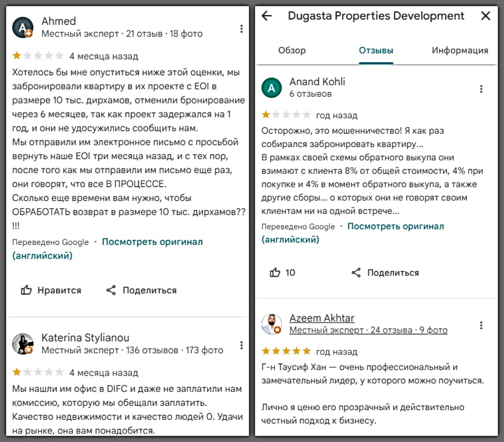Open the three-dot menu on Ahmed's review

point(241,29)
